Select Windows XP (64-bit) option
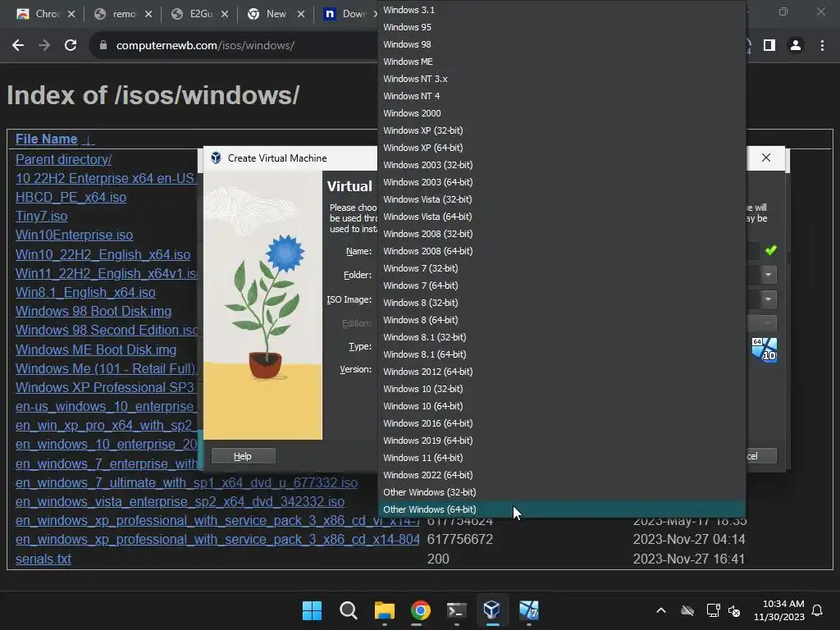The width and height of the screenshot is (840, 630). [561, 148]
